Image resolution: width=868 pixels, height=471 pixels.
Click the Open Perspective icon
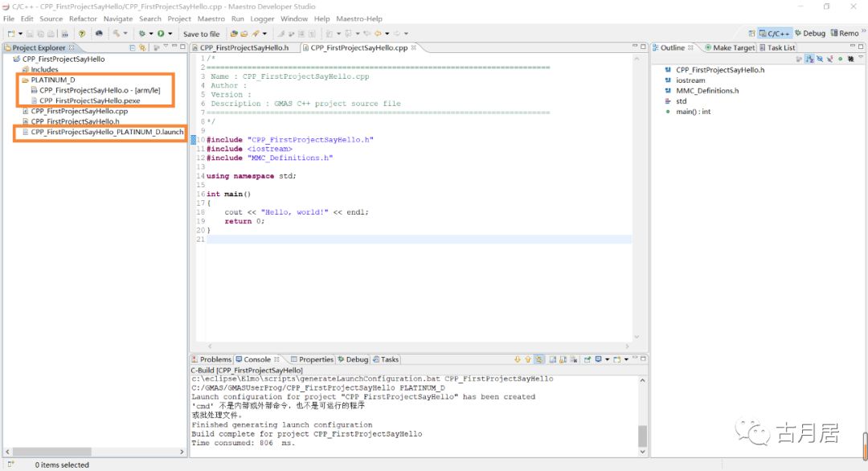[x=751, y=34]
